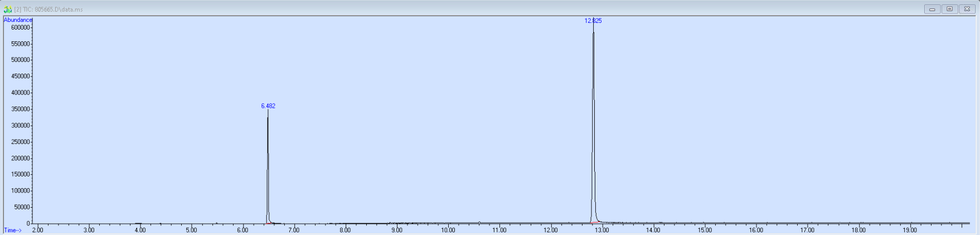980x235 pixels.
Task: Click the "Abundance" axis label
Action: click(18, 20)
